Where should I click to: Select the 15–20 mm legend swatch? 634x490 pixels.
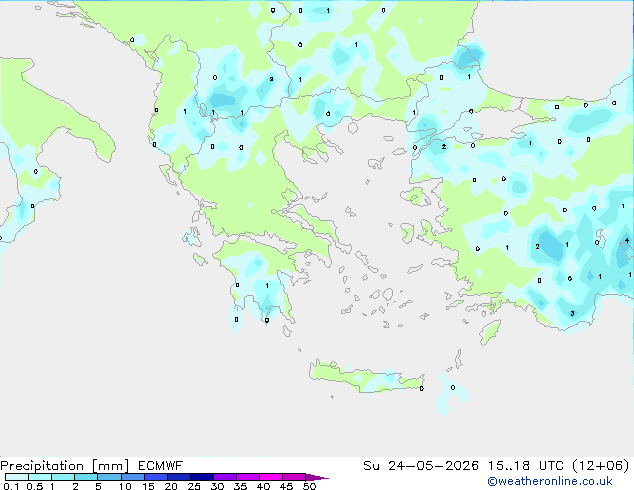point(156,477)
